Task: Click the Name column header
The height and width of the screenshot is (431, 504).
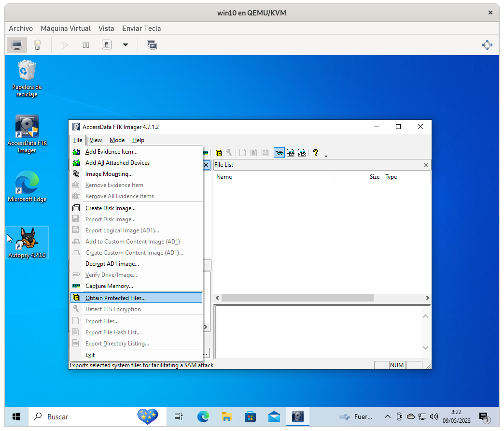Action: 224,177
